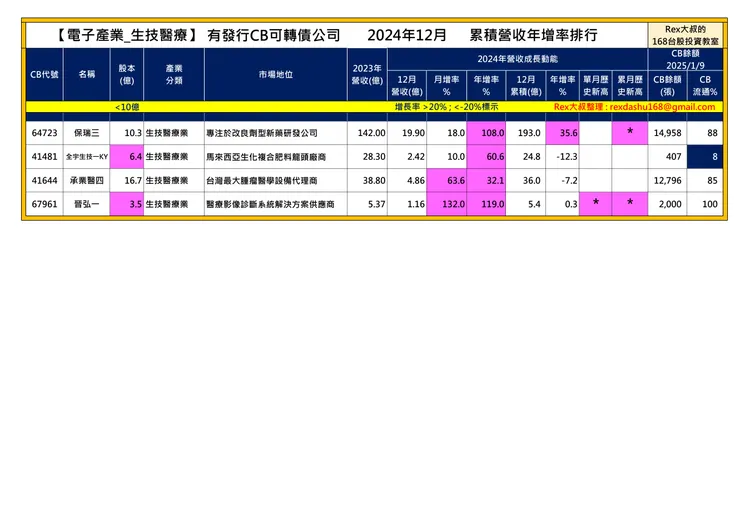Click highlighted yearly growth value 60.6
The image size is (740, 523).
[x=486, y=157]
